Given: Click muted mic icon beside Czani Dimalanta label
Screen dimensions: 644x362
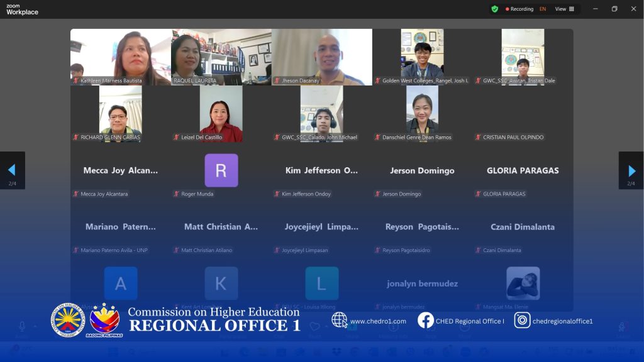Looking at the screenshot, I should tap(478, 250).
